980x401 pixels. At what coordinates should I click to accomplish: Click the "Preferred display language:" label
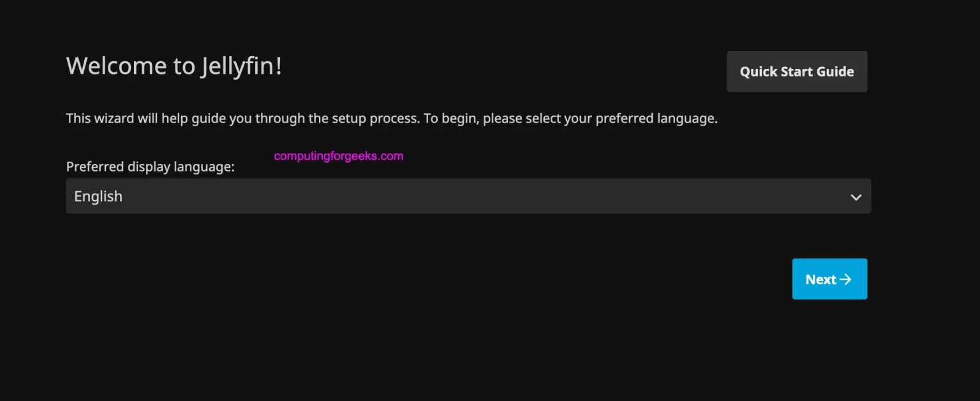click(x=151, y=167)
